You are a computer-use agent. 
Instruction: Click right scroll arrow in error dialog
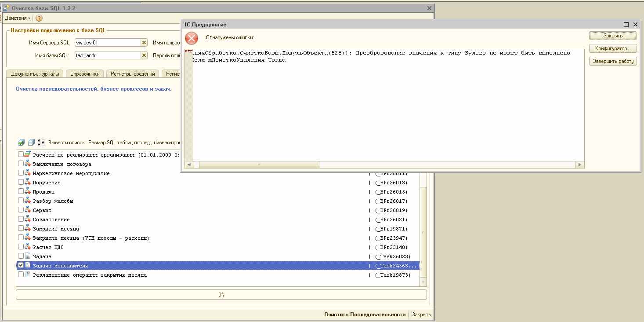[x=580, y=165]
